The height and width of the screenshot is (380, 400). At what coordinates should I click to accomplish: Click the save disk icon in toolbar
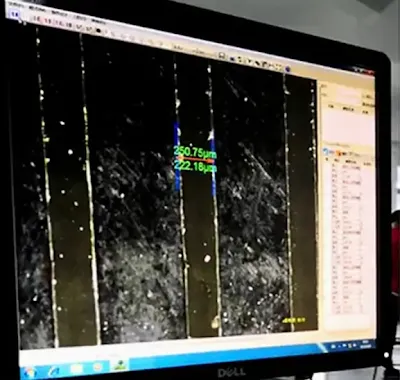coord(222,55)
